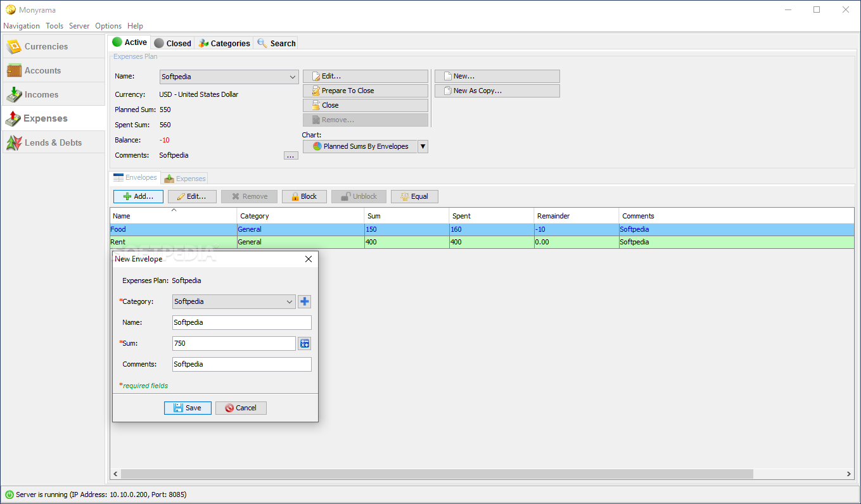Screen dimensions: 861x504
Task: Cancel the New Envelope dialog
Action: tap(241, 408)
